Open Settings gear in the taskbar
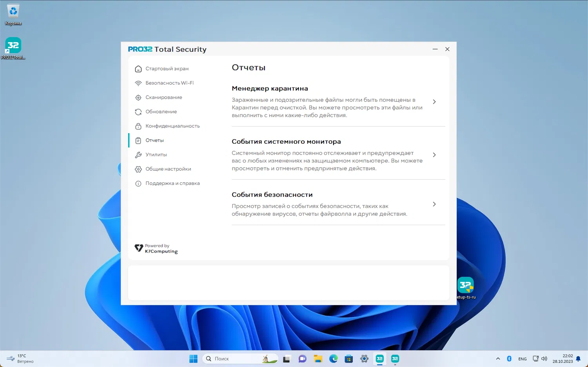The image size is (588, 367). [364, 359]
